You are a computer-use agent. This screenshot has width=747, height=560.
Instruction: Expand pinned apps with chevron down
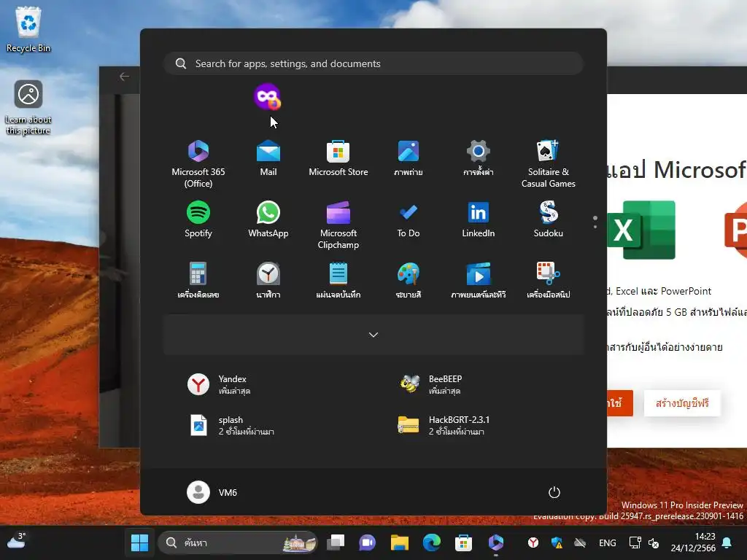[x=373, y=334]
